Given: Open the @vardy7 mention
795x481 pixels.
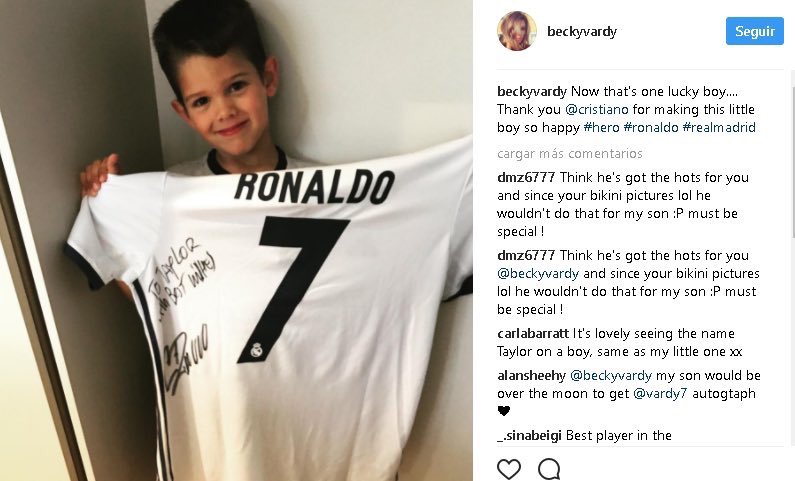Looking at the screenshot, I should click(x=660, y=394).
